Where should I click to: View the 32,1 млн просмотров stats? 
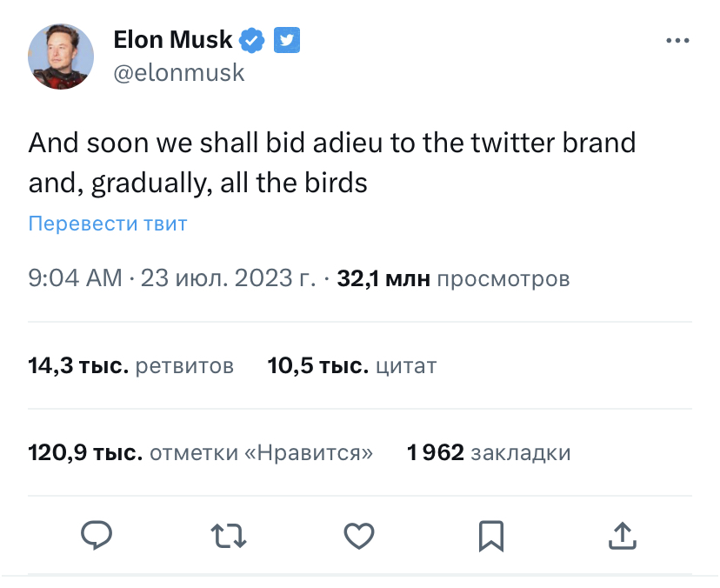[453, 279]
